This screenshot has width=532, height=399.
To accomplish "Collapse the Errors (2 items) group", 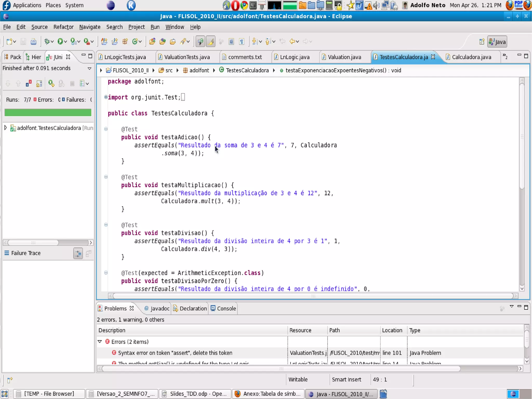I will pyautogui.click(x=100, y=342).
